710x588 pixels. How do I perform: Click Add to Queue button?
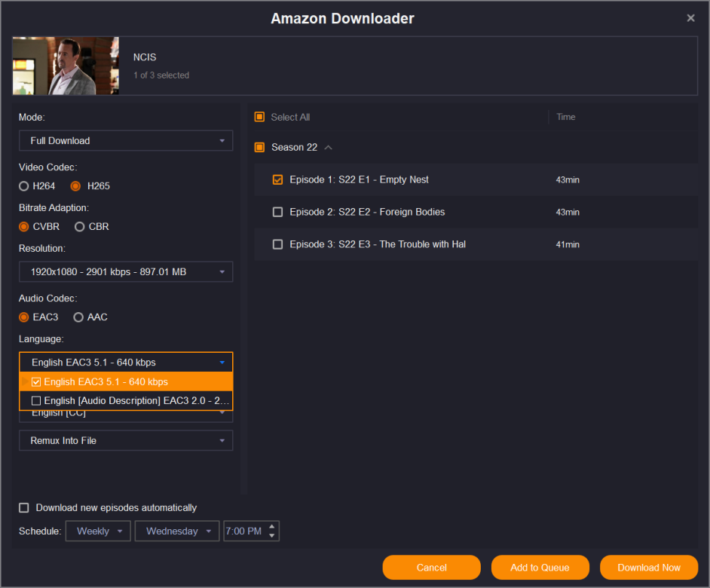point(540,568)
